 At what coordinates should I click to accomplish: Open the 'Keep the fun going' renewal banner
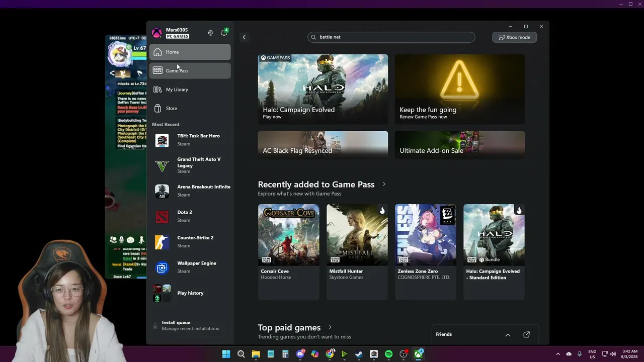tap(460, 89)
